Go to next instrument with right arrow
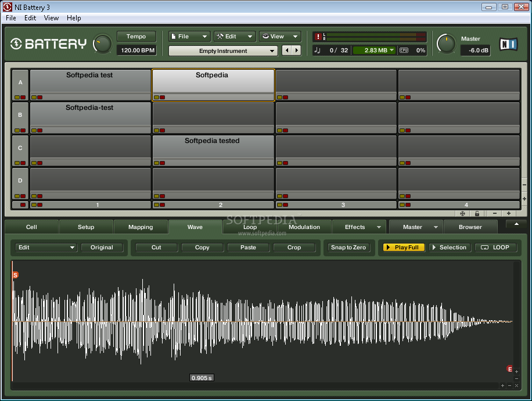Screen dimensions: 532x401 coord(297,50)
